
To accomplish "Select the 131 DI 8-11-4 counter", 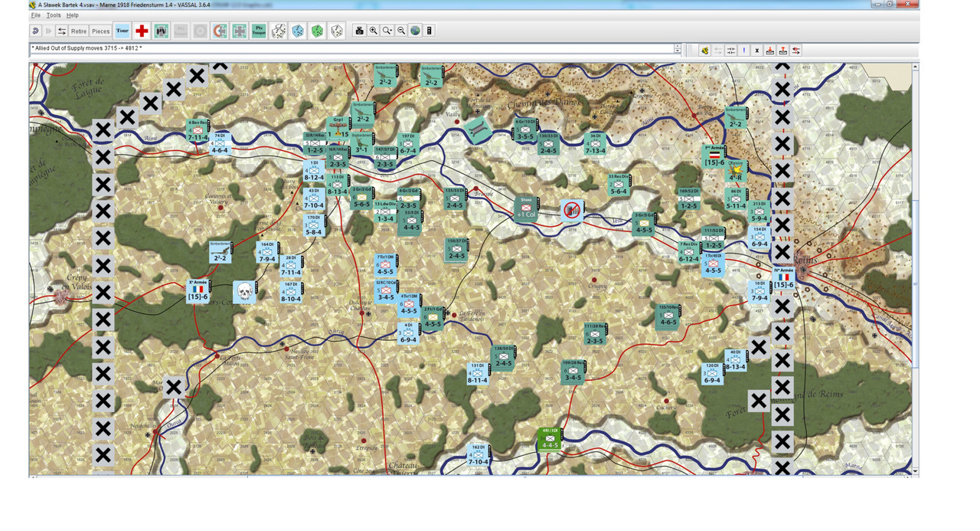I will (x=478, y=374).
